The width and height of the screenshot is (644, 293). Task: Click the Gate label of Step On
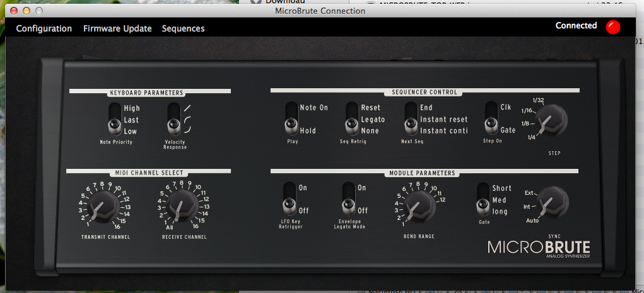[508, 130]
